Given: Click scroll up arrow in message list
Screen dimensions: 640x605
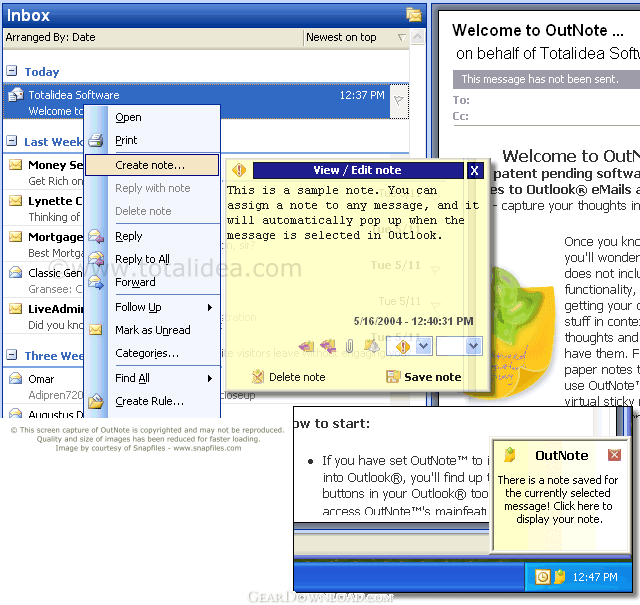Looking at the screenshot, I should (417, 37).
